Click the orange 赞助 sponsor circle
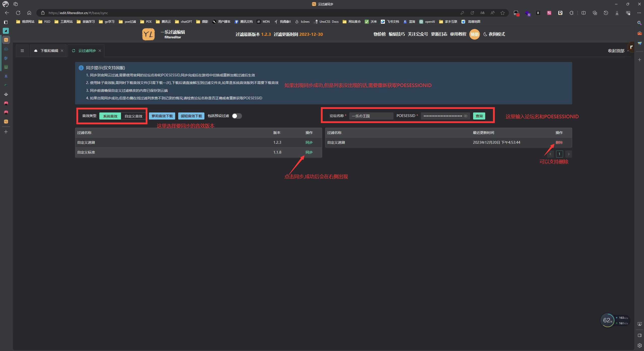This screenshot has width=644, height=351. (474, 34)
